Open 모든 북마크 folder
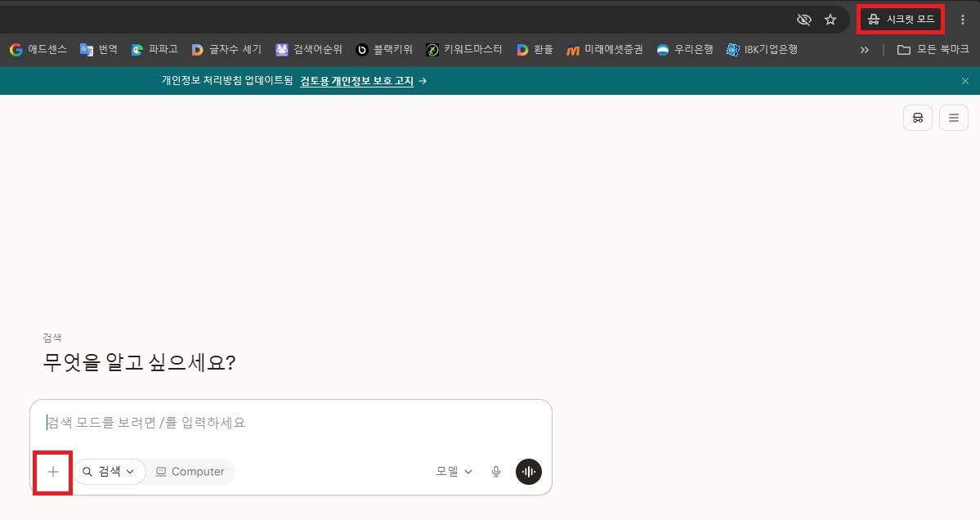980x520 pixels. coord(933,49)
